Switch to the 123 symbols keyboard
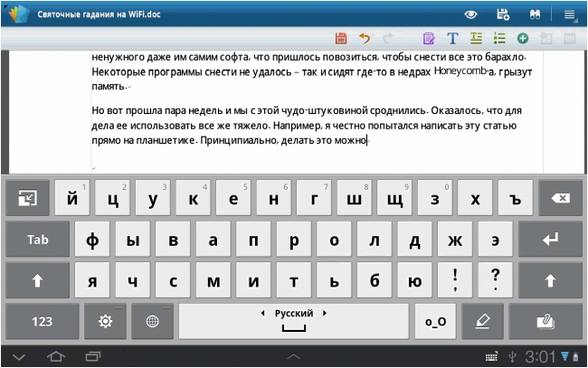The height and width of the screenshot is (368, 588). [x=43, y=321]
